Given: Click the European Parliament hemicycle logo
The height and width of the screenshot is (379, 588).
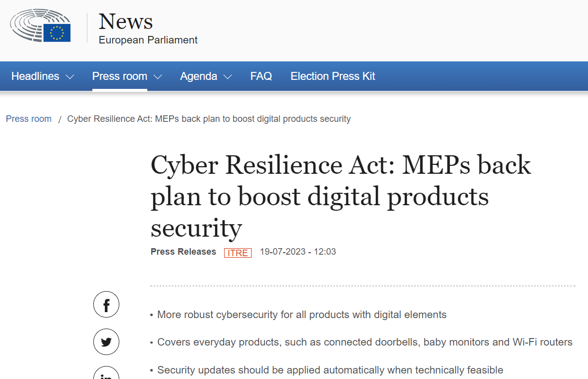Looking at the screenshot, I should click(40, 26).
